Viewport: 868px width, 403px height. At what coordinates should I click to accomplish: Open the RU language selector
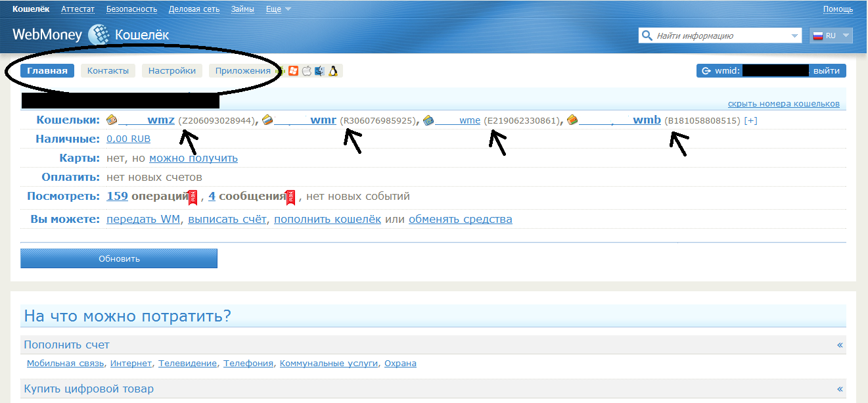coord(831,36)
